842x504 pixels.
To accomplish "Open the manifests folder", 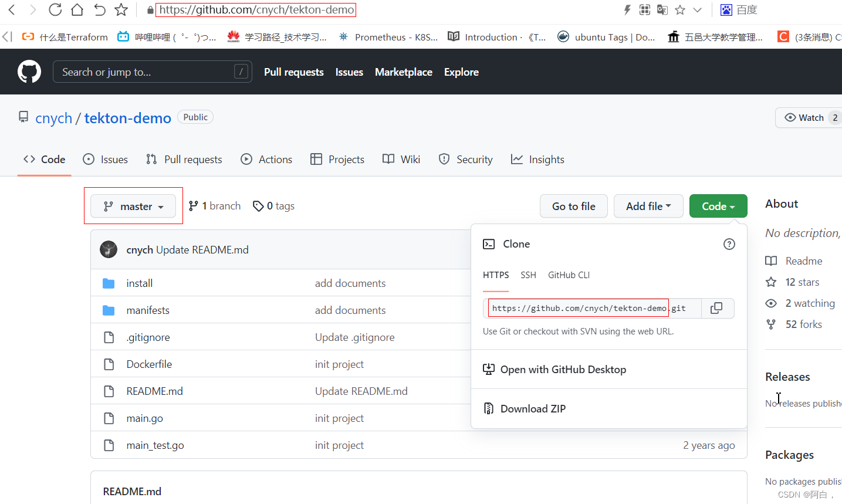I will pyautogui.click(x=148, y=310).
